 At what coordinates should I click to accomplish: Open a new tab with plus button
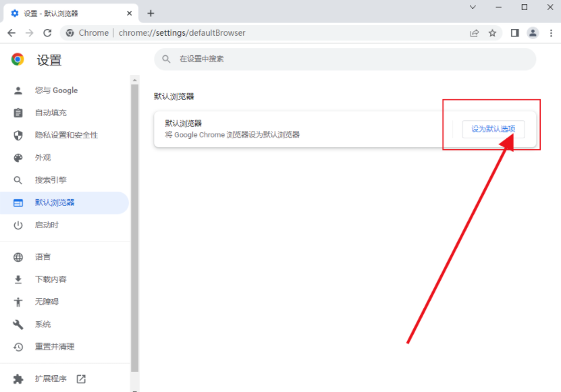click(x=151, y=13)
